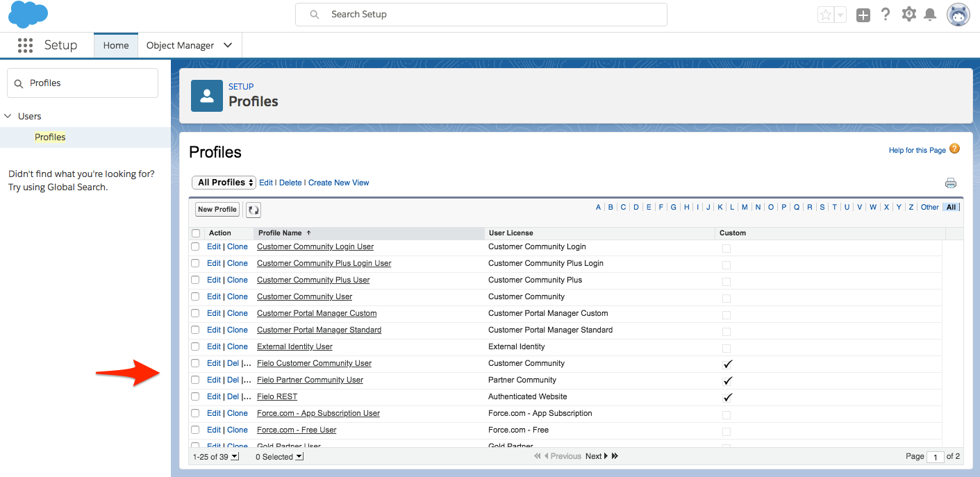Screen dimensions: 980x477
Task: Check the Customer Community Plus Login User row
Action: (195, 263)
